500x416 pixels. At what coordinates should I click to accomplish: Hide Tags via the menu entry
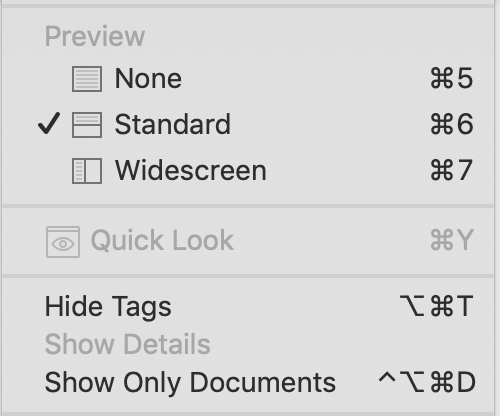(x=248, y=306)
